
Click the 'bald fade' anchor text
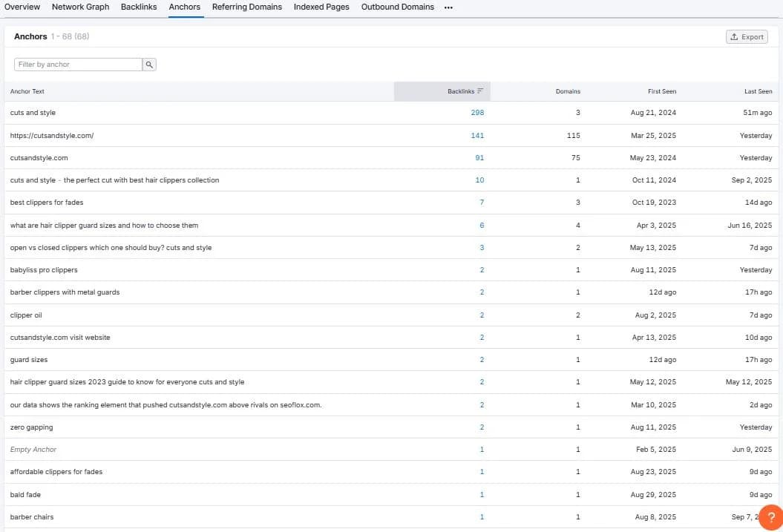25,495
